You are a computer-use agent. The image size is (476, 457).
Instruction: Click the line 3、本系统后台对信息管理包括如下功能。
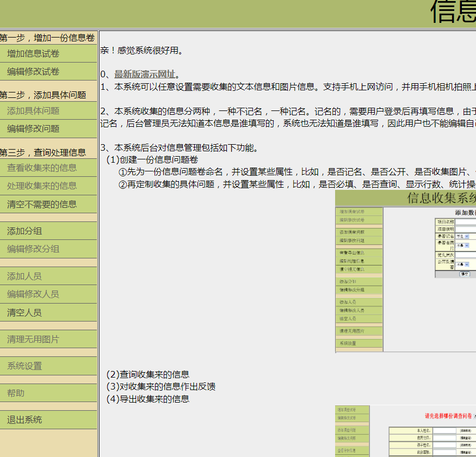[180, 148]
